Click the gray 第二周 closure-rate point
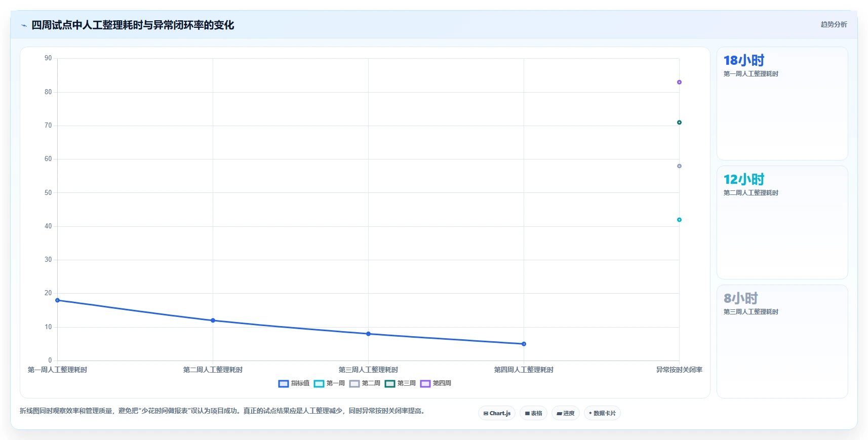Screen dimensions: 868x440 click(x=679, y=166)
